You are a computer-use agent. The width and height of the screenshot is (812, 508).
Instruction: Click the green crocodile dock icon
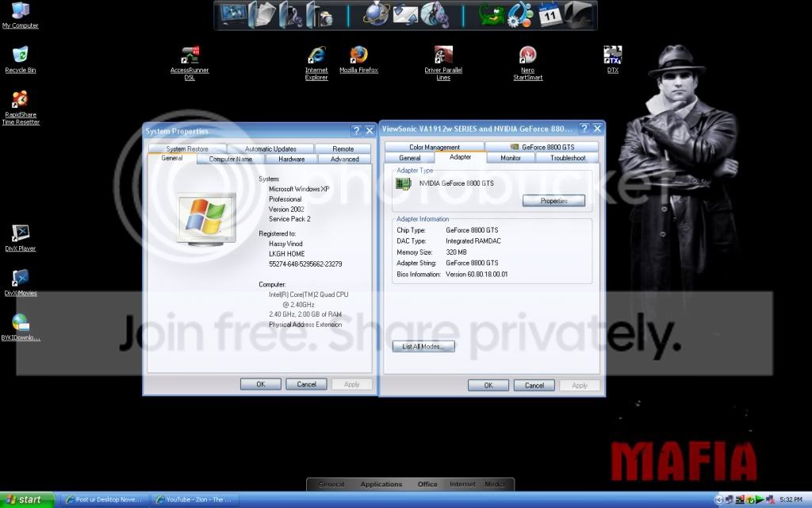pyautogui.click(x=491, y=14)
